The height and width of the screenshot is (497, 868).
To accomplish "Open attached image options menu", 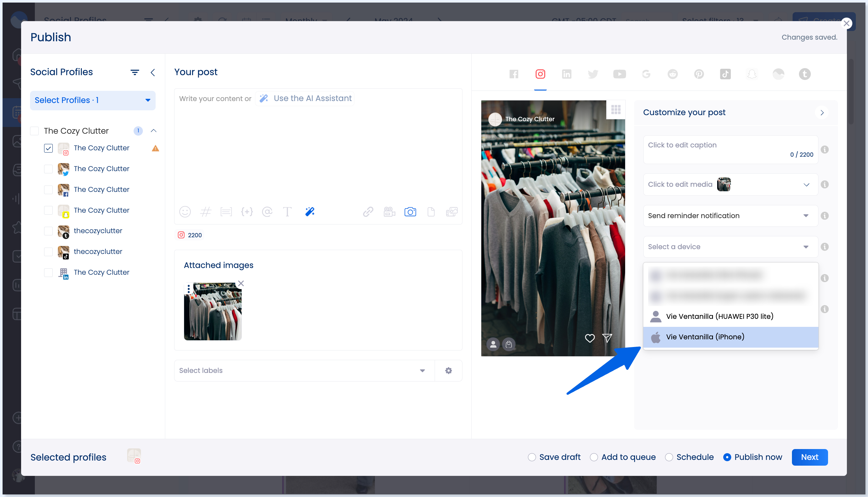I will (189, 289).
